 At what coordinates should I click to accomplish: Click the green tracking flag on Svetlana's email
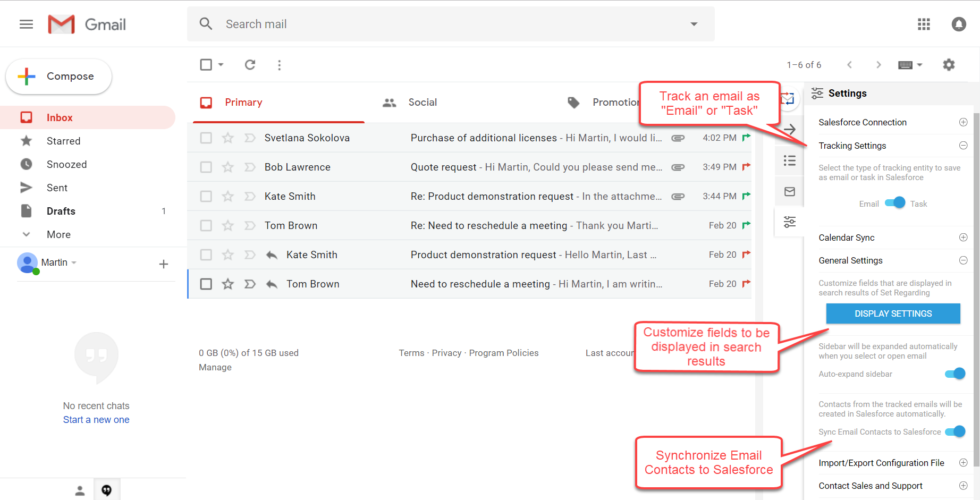[x=746, y=137]
